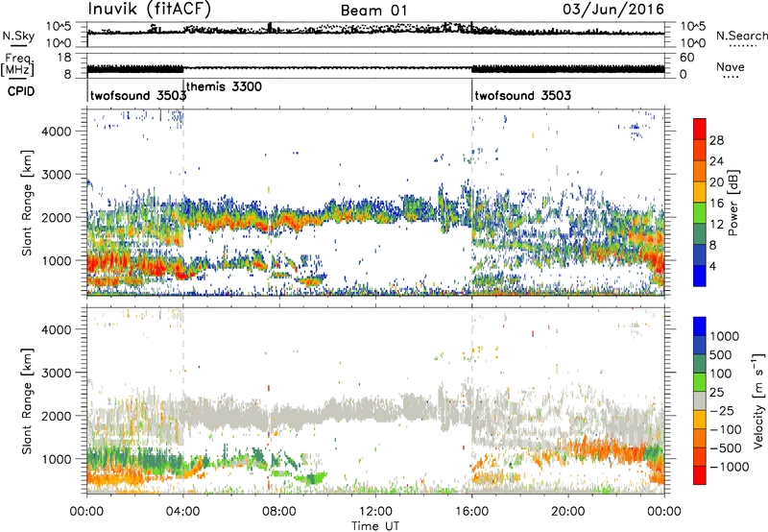This screenshot has height=532, width=768.
Task: Click the 'Slant Range [km]' label of the velocity panel
Action: pos(27,401)
